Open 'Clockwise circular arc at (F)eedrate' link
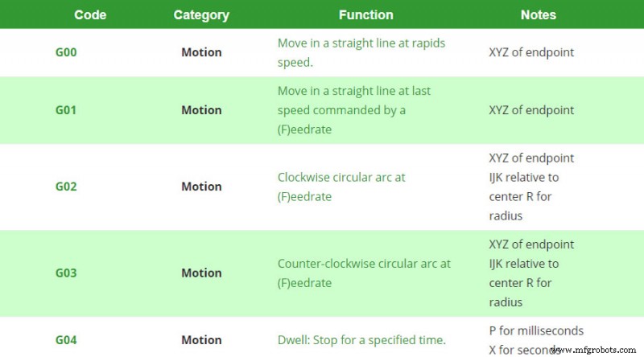This screenshot has height=357, width=644. pyautogui.click(x=341, y=187)
